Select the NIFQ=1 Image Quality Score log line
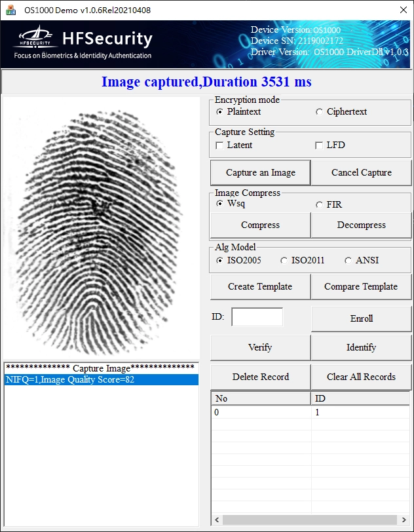Viewport: 414px width, 532px height. click(102, 379)
